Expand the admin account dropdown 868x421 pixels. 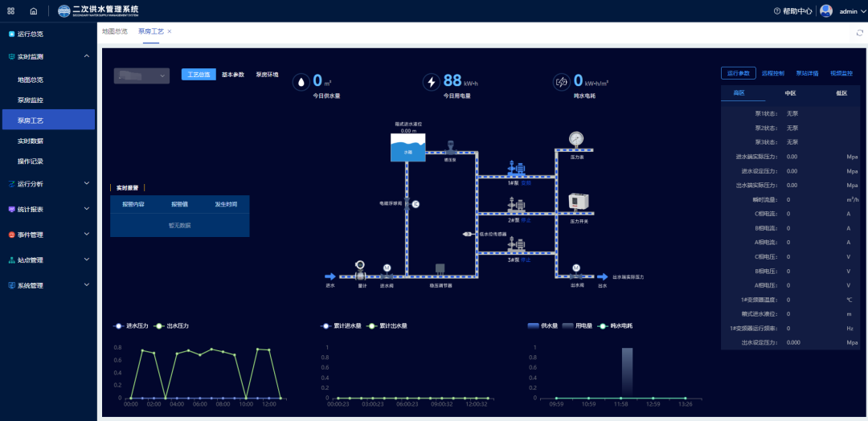coord(852,11)
